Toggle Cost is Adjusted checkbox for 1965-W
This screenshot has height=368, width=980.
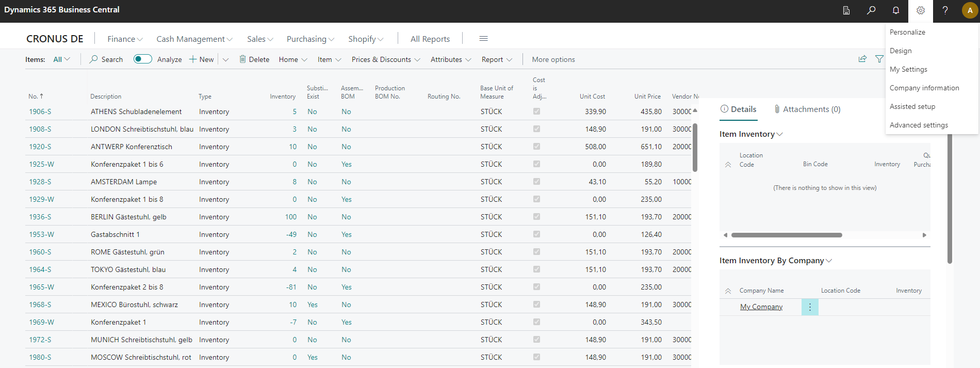pyautogui.click(x=536, y=287)
